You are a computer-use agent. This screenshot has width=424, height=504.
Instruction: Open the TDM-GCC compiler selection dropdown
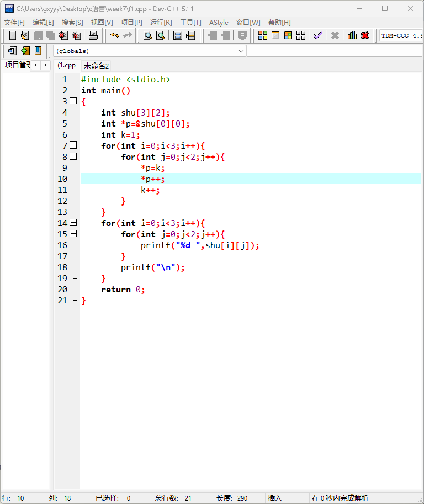pyautogui.click(x=401, y=36)
